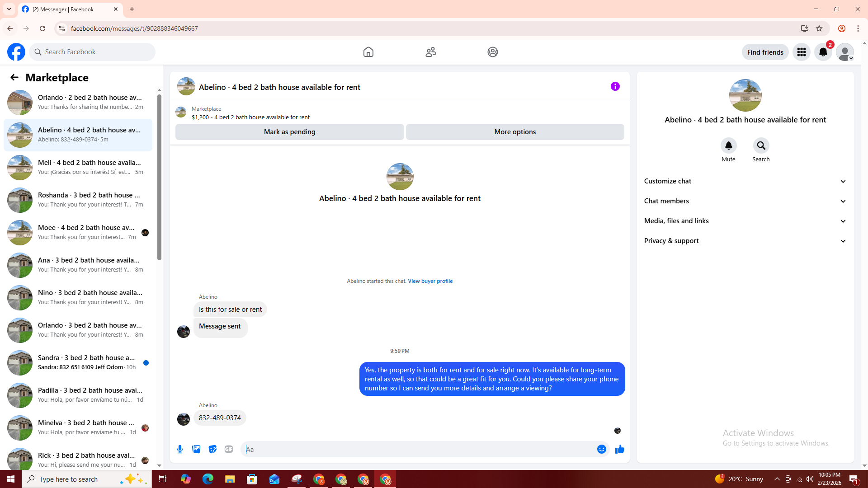Expand the Chat members section

coord(745,201)
